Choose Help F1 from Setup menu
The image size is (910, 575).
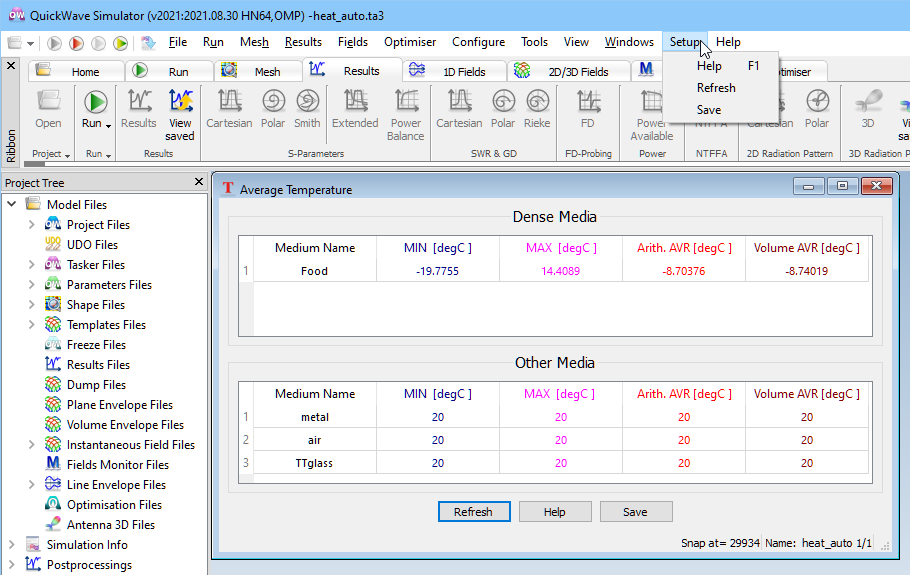tap(720, 66)
